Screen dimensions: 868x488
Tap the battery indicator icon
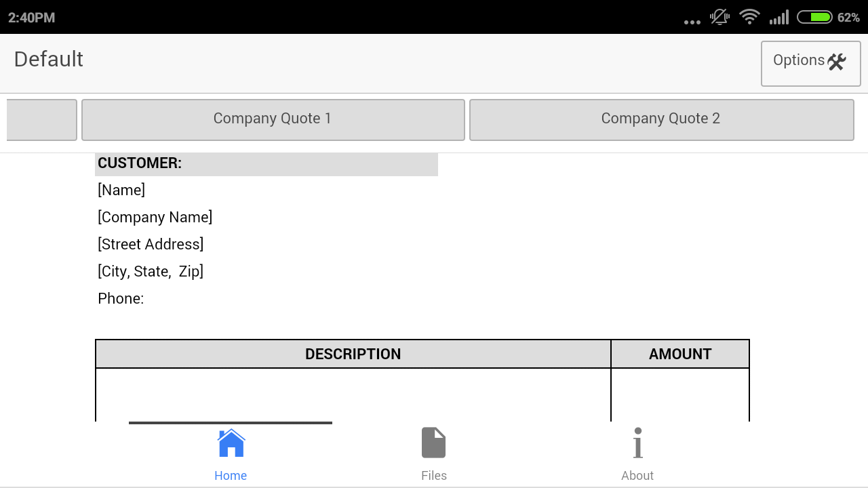point(814,17)
